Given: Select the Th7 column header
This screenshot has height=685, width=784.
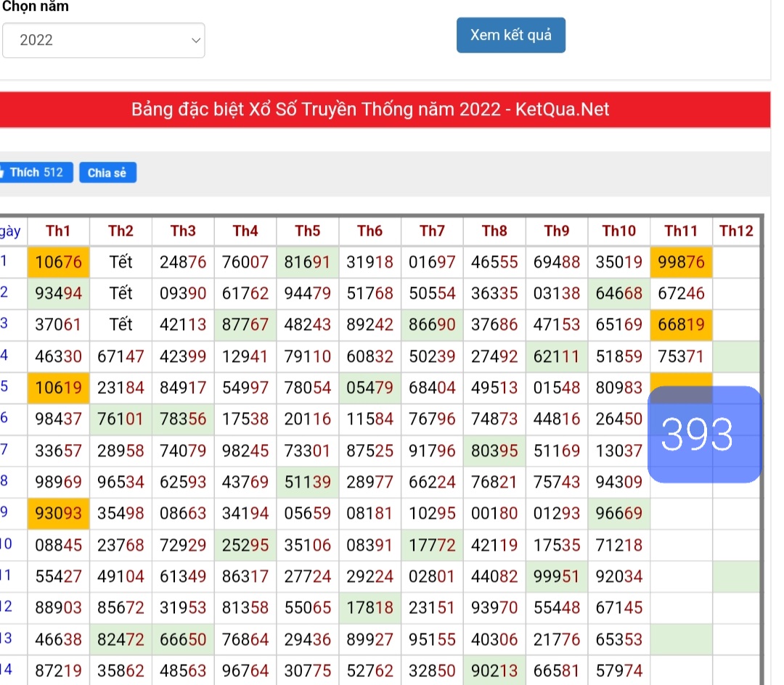Looking at the screenshot, I should coord(432,231).
